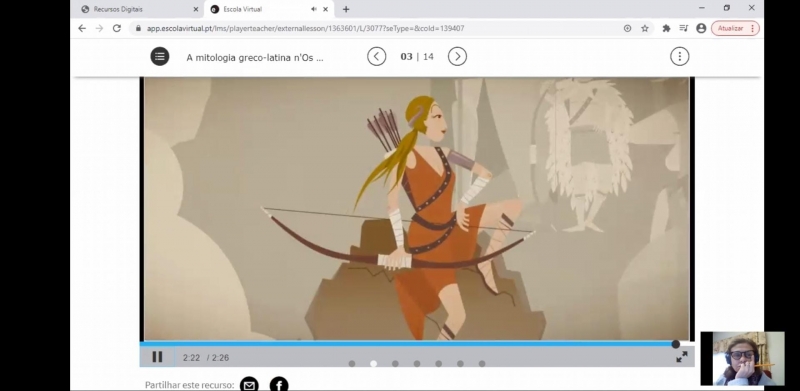Select the third pagination dot
The width and height of the screenshot is (800, 391).
395,363
